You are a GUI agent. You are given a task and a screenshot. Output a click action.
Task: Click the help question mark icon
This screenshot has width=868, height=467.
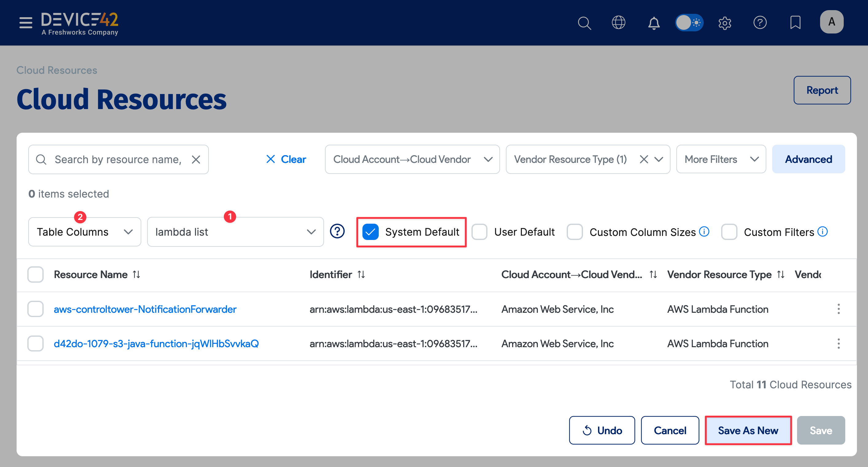760,23
